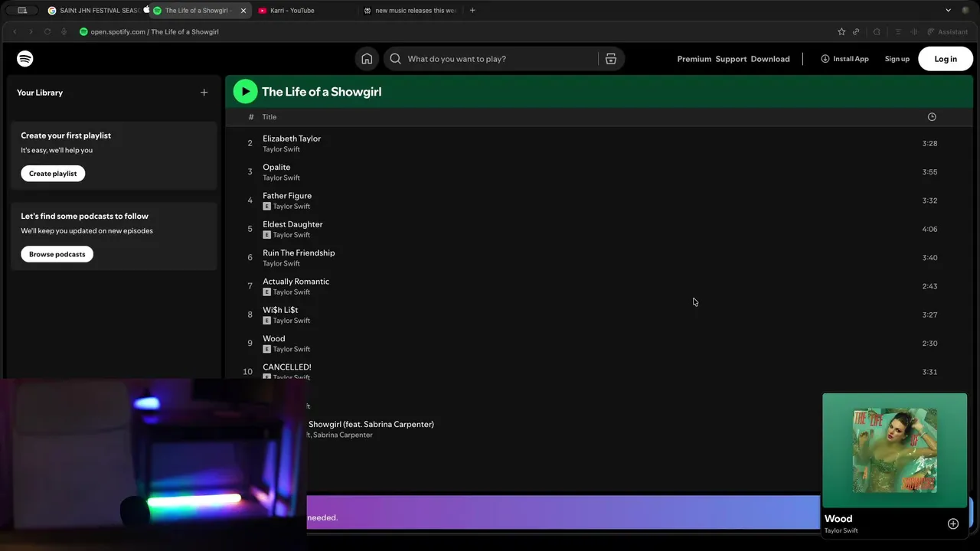Viewport: 980px width, 551px height.
Task: Click the extensions icon in the browser toolbar
Action: pyautogui.click(x=877, y=31)
